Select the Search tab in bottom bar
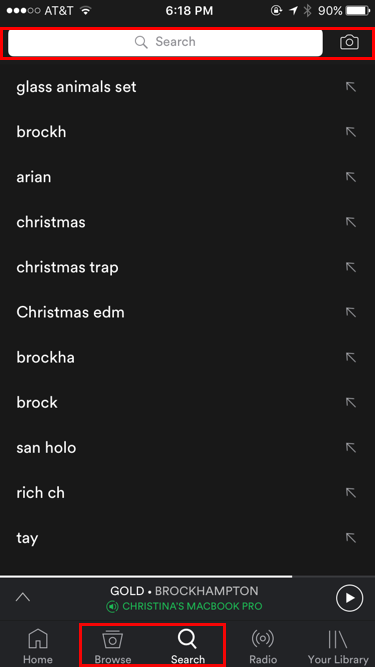 [x=188, y=645]
